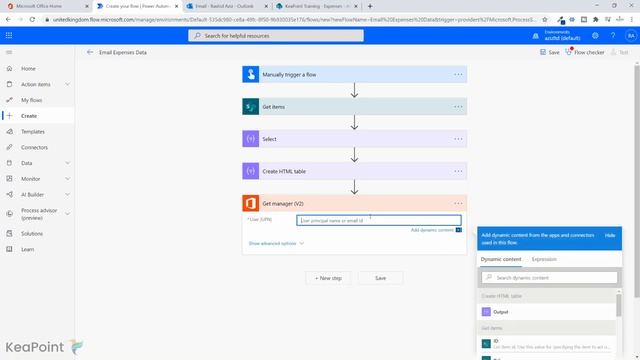Open menu for Manually trigger a flow

point(458,74)
